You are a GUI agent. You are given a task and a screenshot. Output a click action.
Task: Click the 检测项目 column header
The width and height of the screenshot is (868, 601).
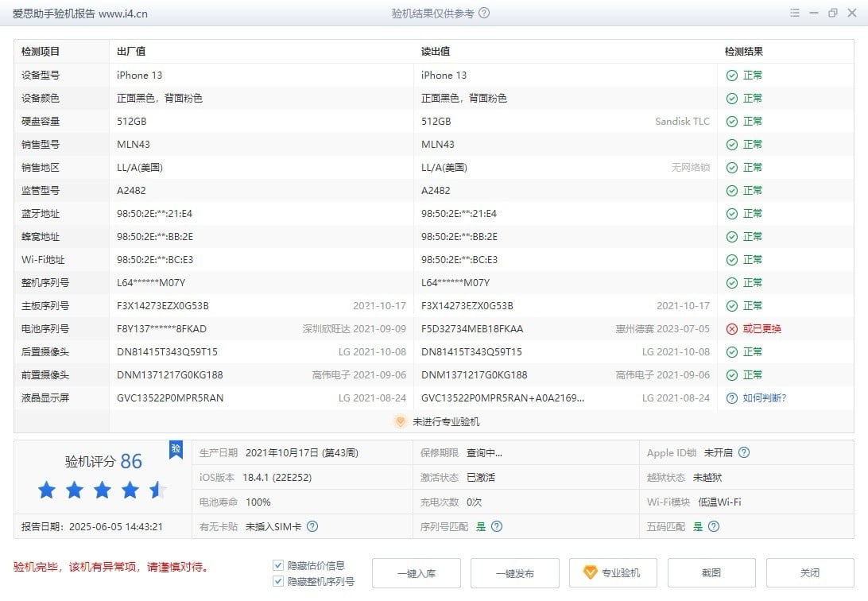pyautogui.click(x=41, y=52)
